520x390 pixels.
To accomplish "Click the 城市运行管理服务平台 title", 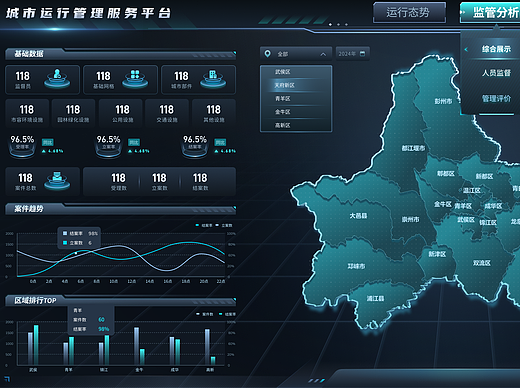I will (x=88, y=13).
